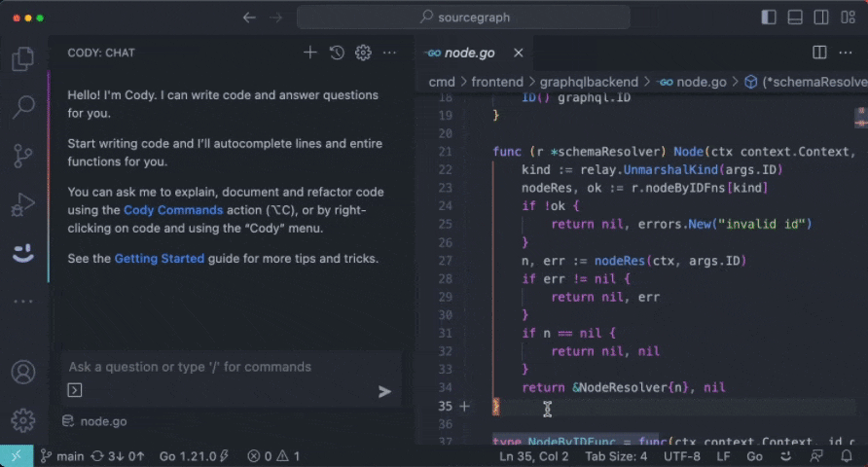Toggle the bottom panel layout button
The image size is (868, 467).
(795, 18)
